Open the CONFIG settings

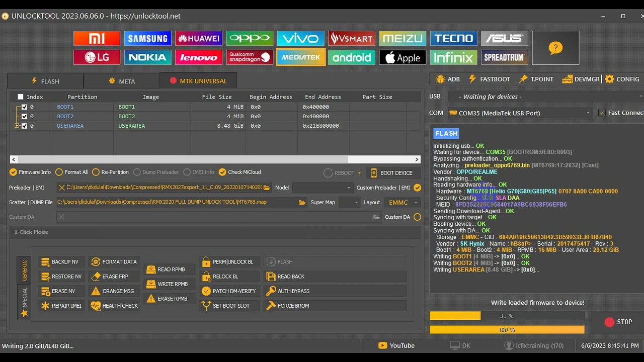(622, 79)
